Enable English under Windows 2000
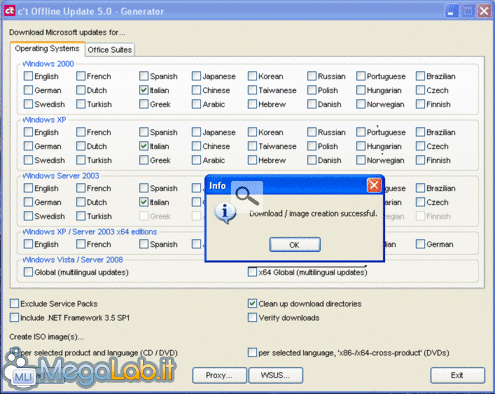Viewport: 495px width, 394px height. click(28, 76)
